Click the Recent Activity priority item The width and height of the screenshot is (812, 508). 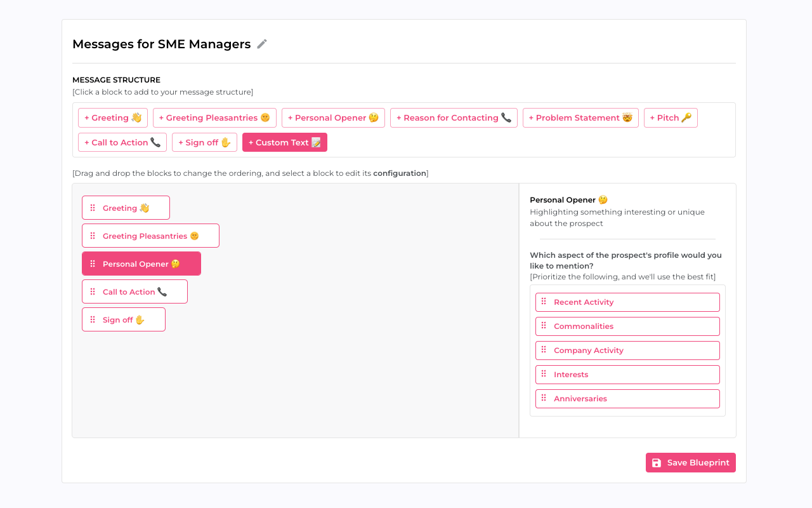tap(627, 302)
